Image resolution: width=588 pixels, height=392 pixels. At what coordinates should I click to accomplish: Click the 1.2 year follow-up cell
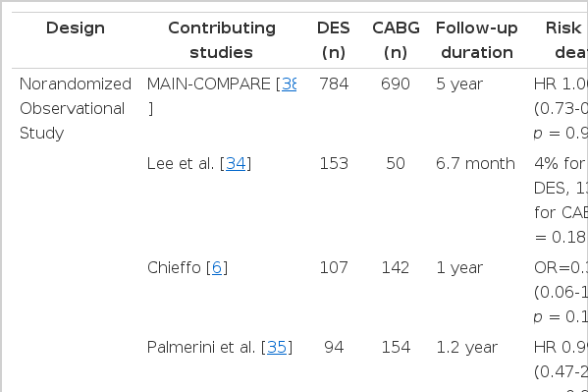(x=467, y=348)
